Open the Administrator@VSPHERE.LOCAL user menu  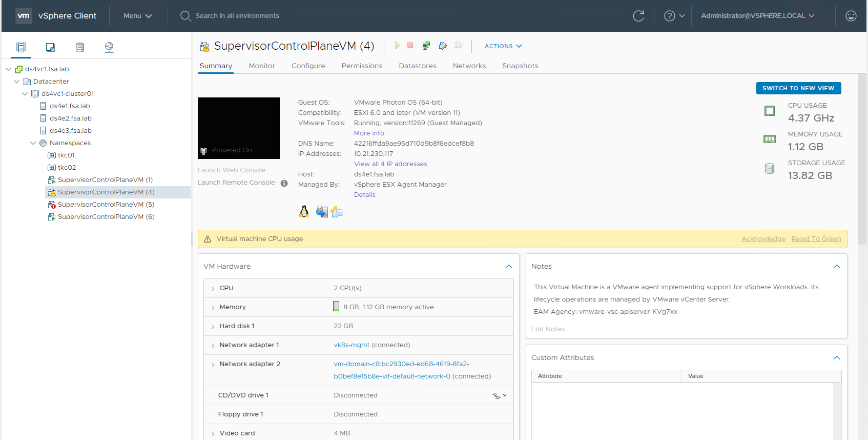758,16
